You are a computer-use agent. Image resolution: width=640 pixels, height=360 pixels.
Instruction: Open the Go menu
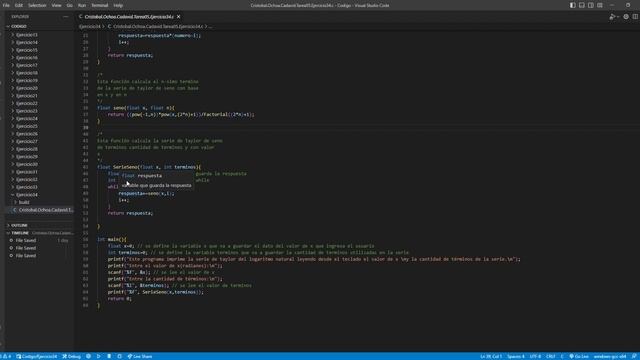pos(69,5)
